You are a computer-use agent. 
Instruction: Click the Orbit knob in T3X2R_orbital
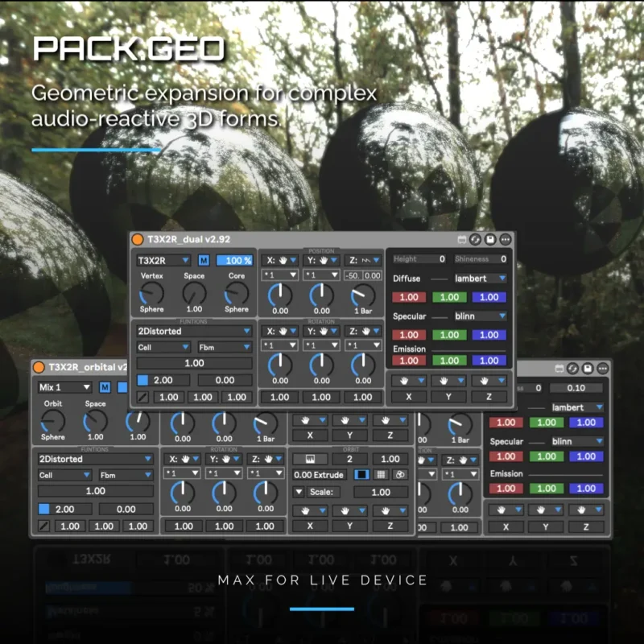[53, 421]
